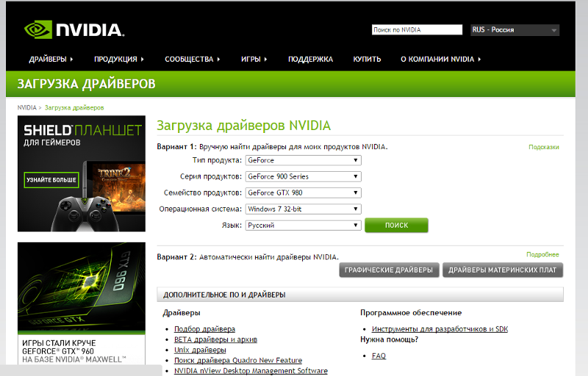This screenshot has width=588, height=376.
Task: Click the 'ДРАЙВЕРЫ МАТЕРИНСКИХ ПЛАТ' button
Action: 503,270
